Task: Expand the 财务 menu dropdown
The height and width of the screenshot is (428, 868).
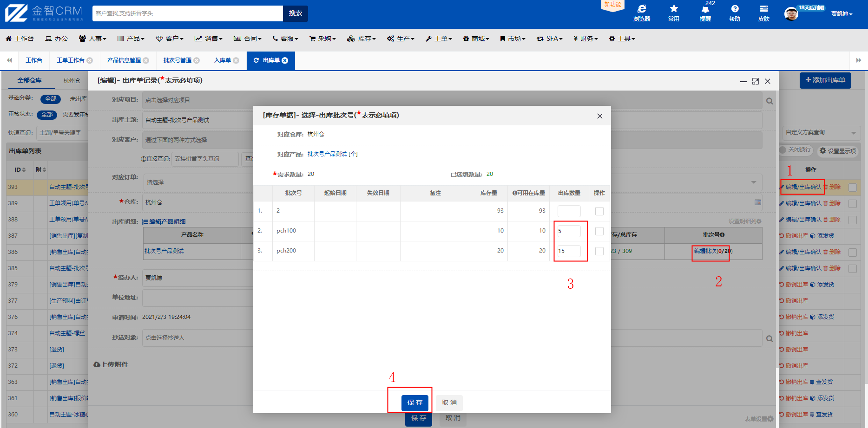Action: point(585,39)
